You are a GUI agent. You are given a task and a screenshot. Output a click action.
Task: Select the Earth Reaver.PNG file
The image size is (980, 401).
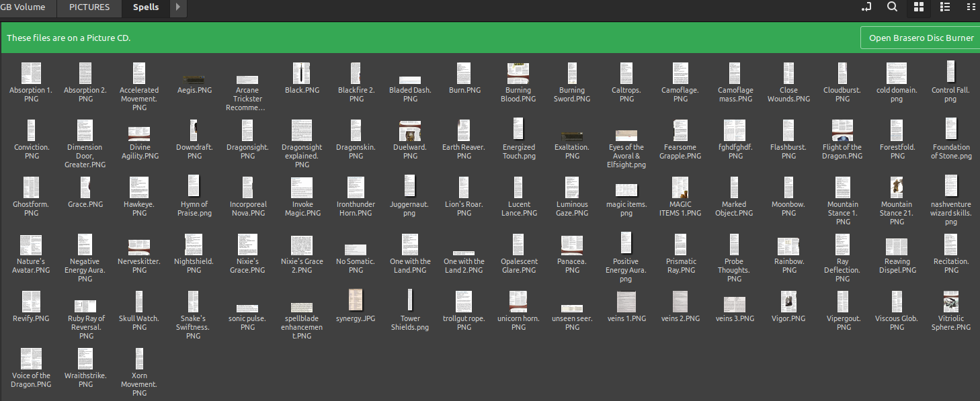tap(464, 140)
